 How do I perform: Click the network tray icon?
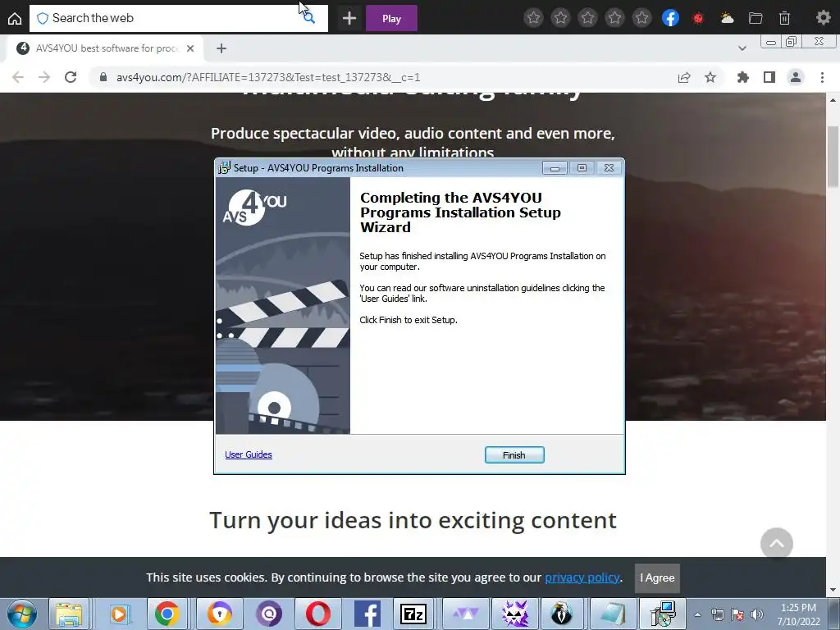pos(717,615)
